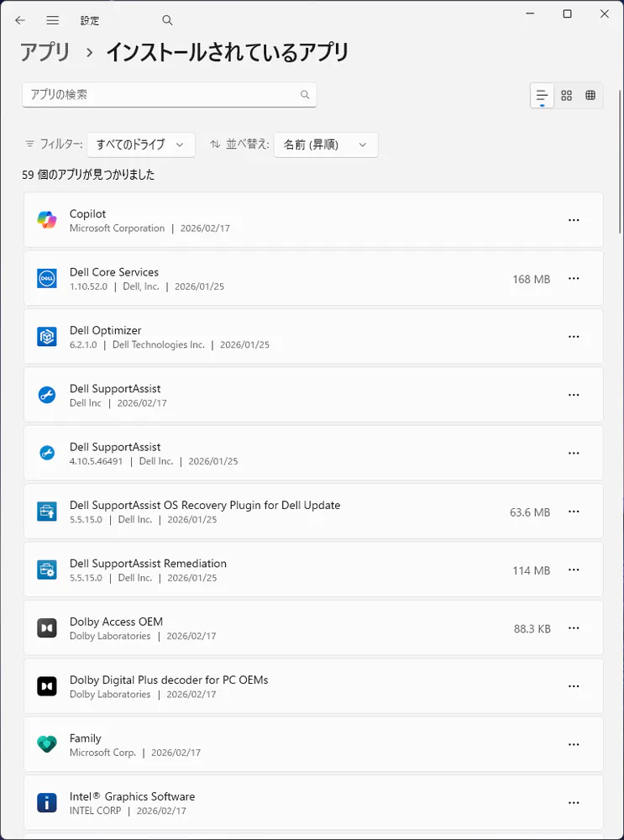Open the hamburger navigation menu

click(x=52, y=20)
